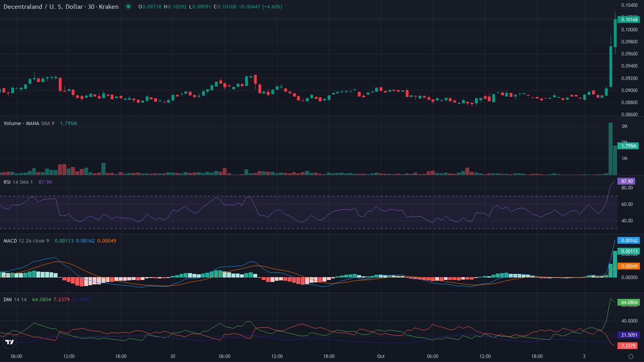Select the MACD 12 26 close 9 legend
The width and height of the screenshot is (644, 362).
point(26,241)
